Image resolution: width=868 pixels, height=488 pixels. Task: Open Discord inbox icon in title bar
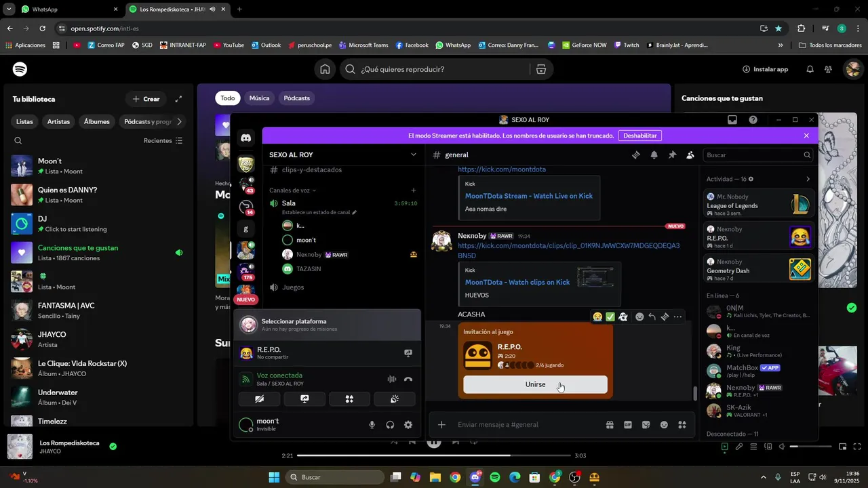[x=732, y=120]
